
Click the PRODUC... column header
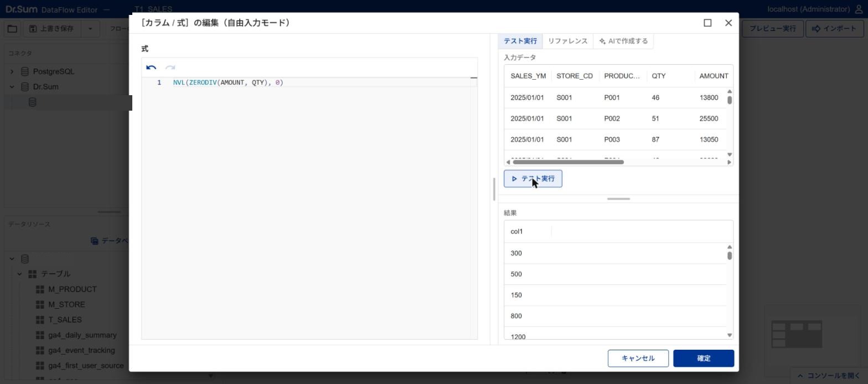622,76
